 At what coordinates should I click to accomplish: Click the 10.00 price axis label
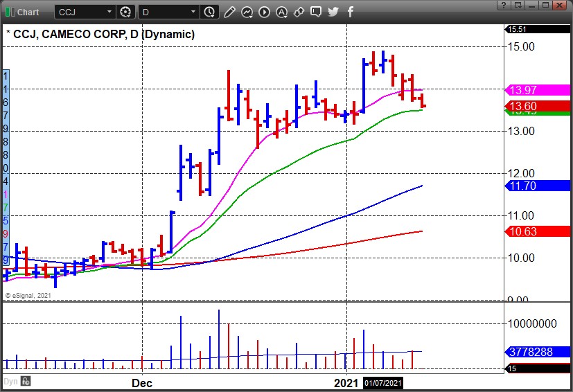pos(521,258)
